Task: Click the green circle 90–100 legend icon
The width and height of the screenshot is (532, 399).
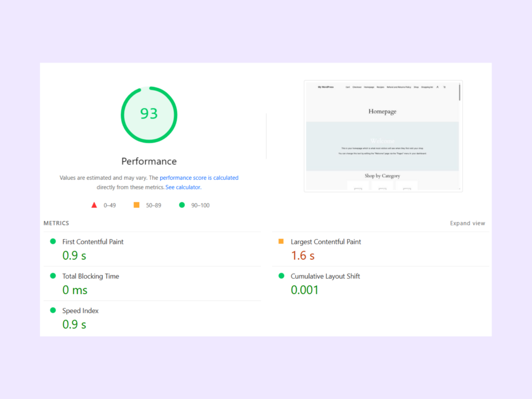Action: (181, 205)
